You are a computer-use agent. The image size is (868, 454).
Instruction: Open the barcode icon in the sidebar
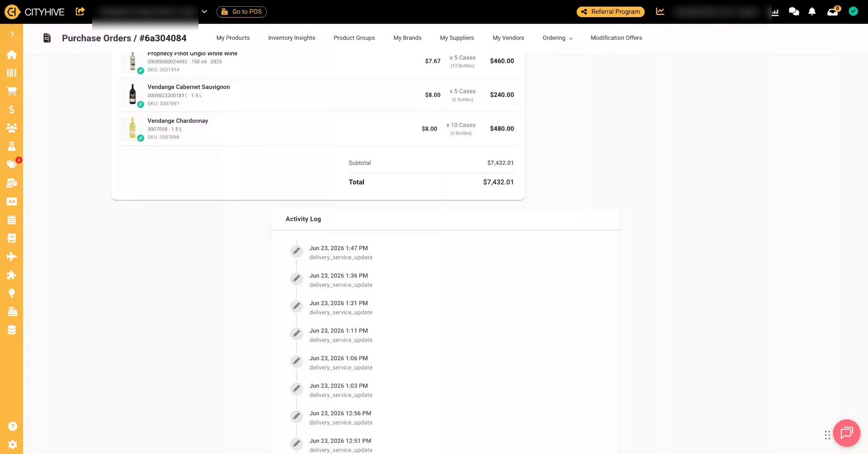tap(12, 73)
